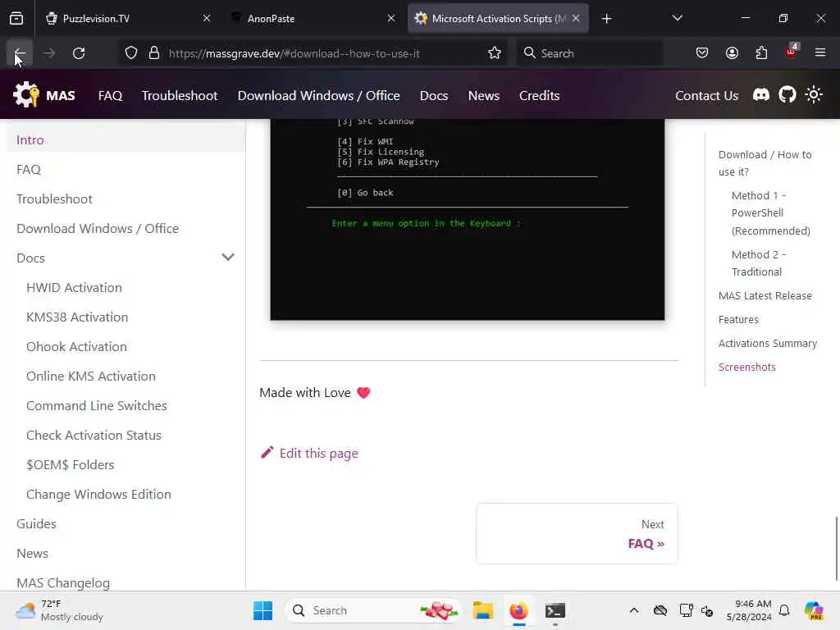Open Docs in the top navbar

click(x=433, y=95)
